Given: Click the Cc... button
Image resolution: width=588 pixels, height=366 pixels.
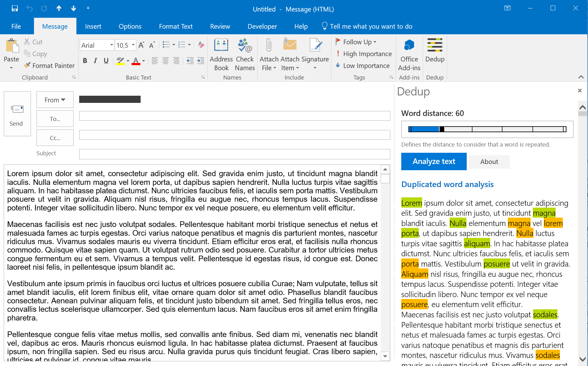Looking at the screenshot, I should (55, 138).
